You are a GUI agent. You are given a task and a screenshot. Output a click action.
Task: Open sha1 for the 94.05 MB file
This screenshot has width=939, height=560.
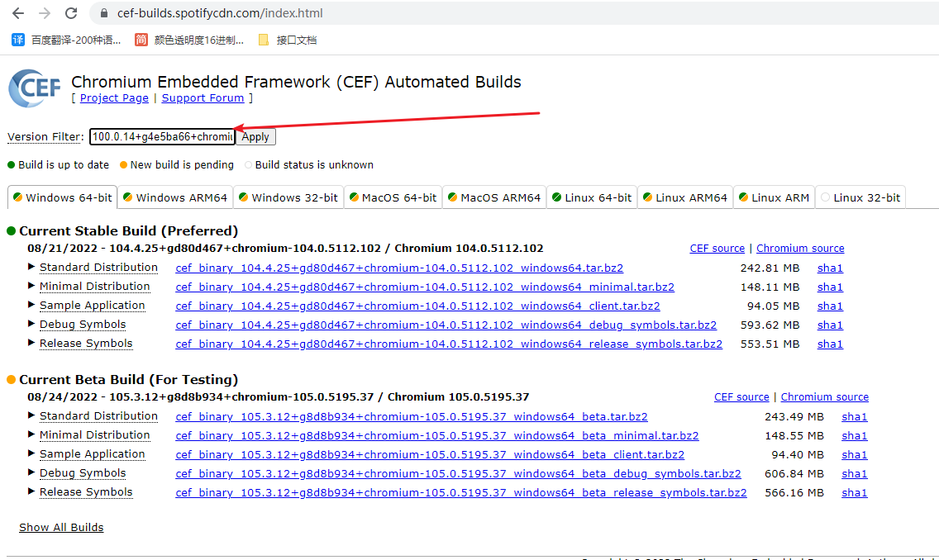[830, 306]
